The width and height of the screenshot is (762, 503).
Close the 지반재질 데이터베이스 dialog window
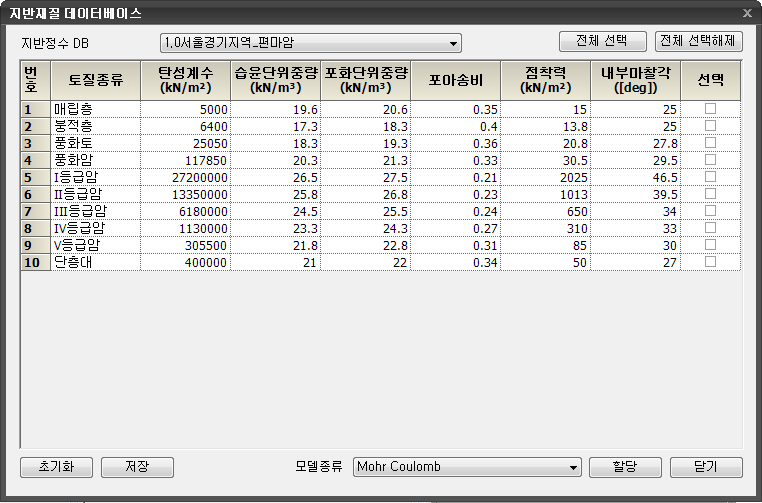747,14
